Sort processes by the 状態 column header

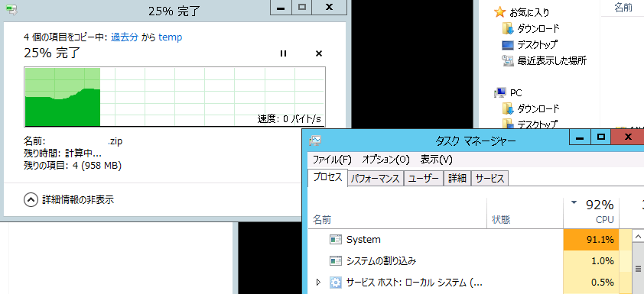point(525,213)
